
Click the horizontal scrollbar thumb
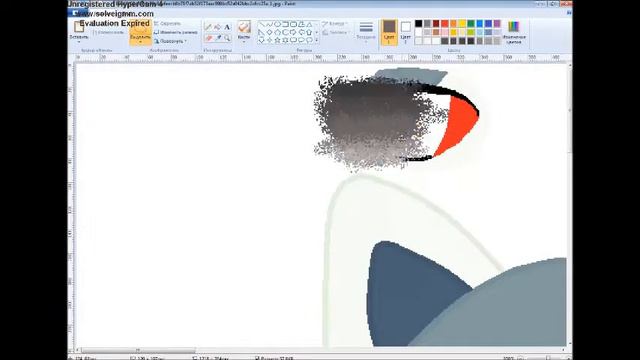point(138,350)
